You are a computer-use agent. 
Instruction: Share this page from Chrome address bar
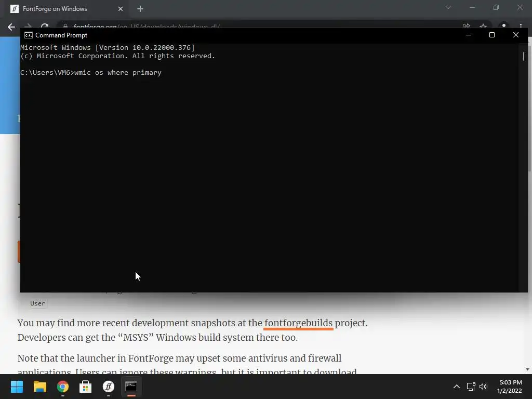click(x=467, y=26)
